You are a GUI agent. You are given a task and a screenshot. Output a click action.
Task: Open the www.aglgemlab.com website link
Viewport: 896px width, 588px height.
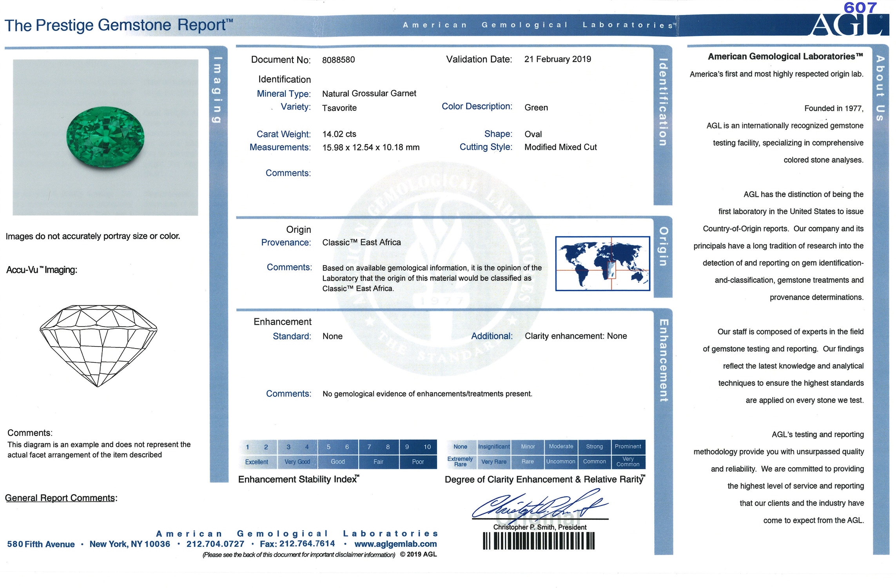395,544
